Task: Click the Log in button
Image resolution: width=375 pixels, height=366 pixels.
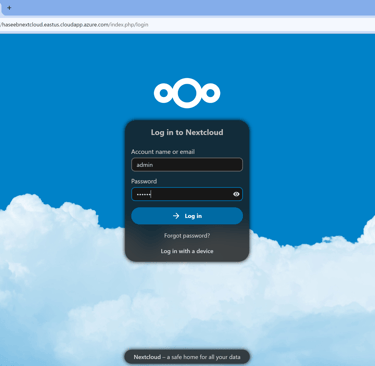Action: (187, 216)
